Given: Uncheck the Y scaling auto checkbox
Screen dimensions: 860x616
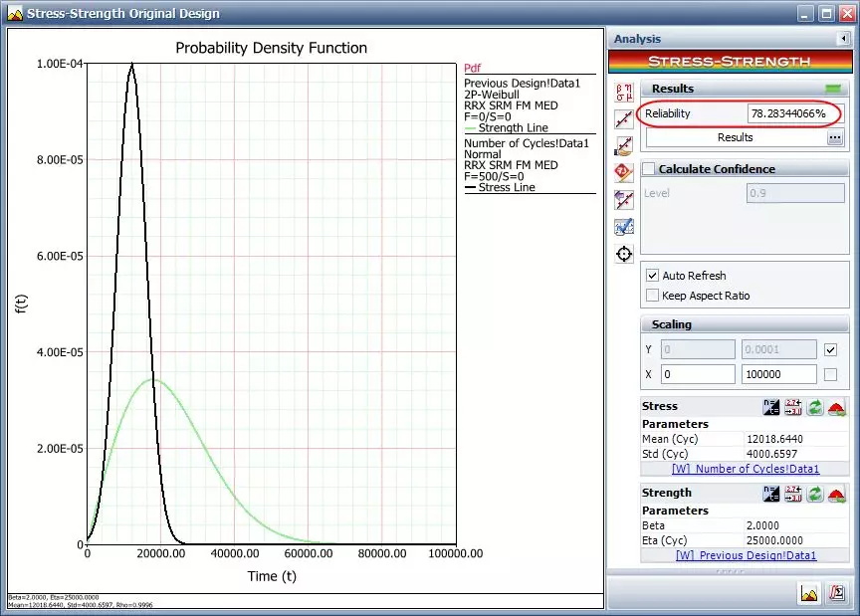Looking at the screenshot, I should tap(830, 349).
